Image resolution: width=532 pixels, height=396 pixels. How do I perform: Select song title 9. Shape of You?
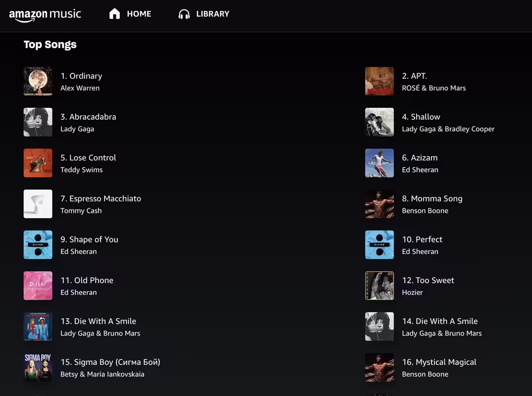89,240
